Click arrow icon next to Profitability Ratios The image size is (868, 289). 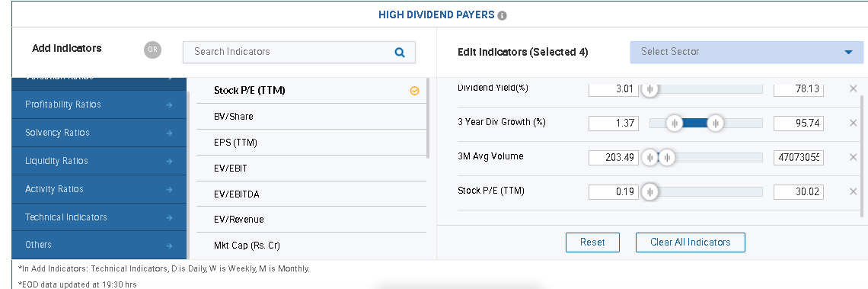click(169, 104)
